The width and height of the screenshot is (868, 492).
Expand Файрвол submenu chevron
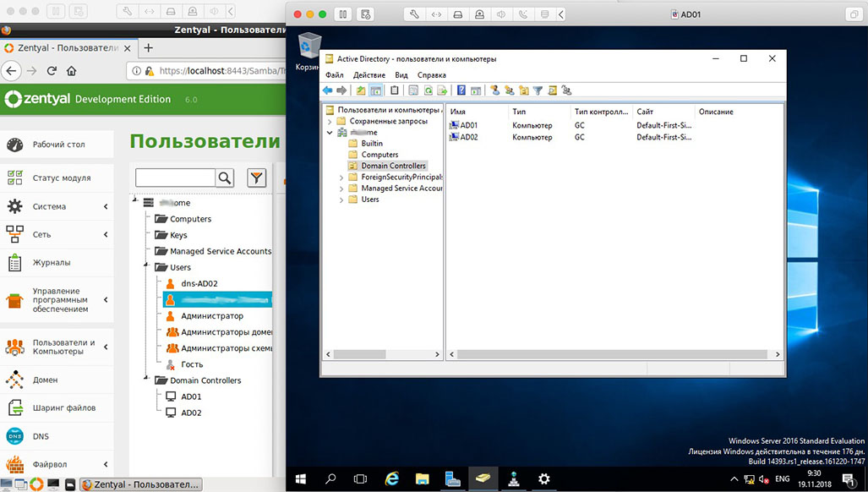(105, 464)
